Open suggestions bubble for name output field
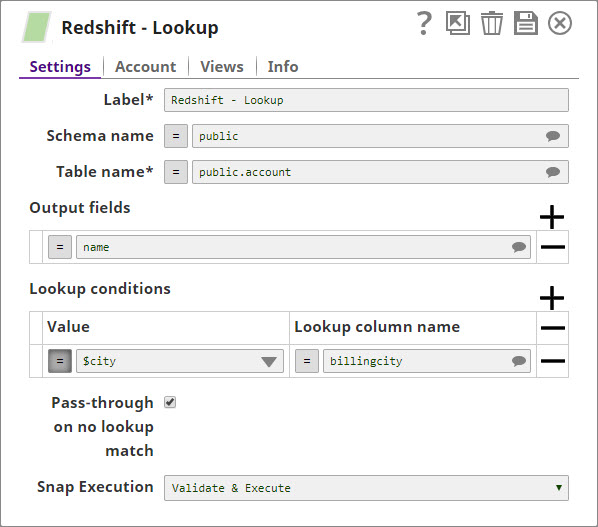598x527 pixels. 519,247
